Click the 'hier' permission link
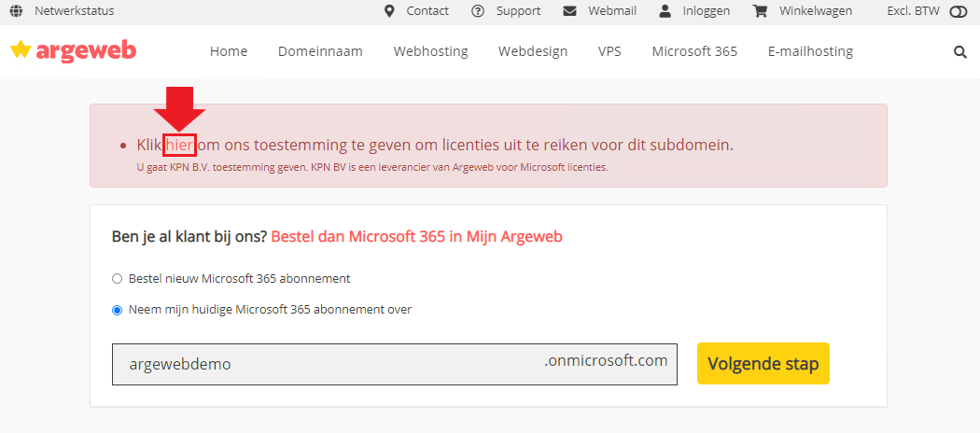This screenshot has height=433, width=980. click(x=180, y=145)
